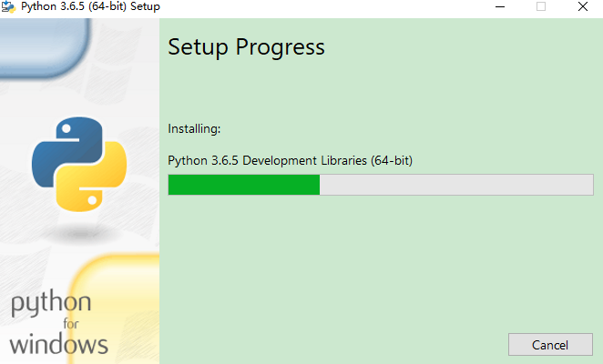Click the word "windows" in the sidebar banner
This screenshot has width=603, height=364.
point(59,344)
